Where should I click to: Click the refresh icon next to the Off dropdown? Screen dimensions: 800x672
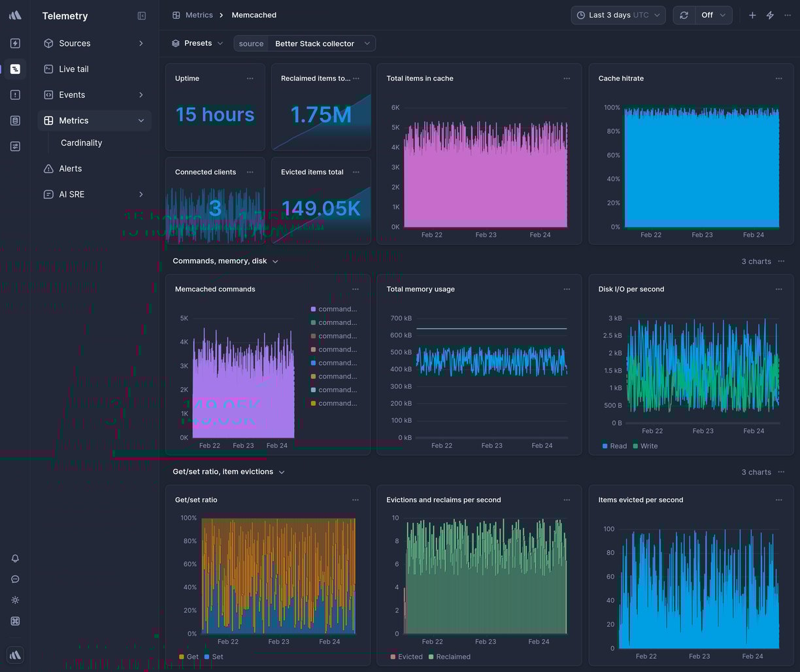click(684, 14)
